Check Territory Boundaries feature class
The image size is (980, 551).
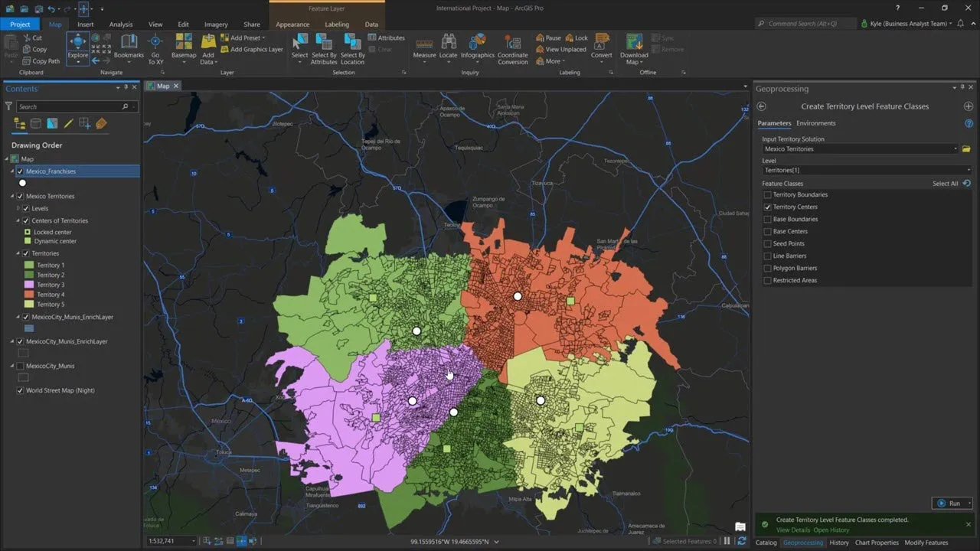768,194
